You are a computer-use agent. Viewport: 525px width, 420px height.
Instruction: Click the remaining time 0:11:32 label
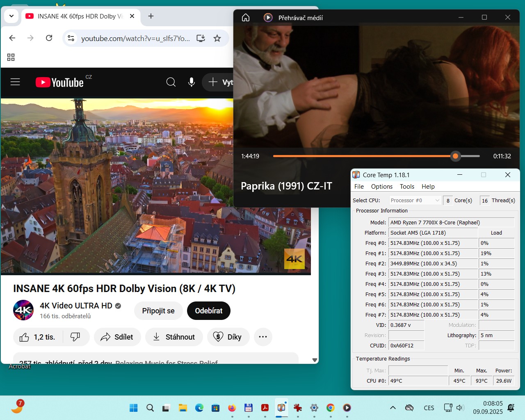tap(502, 156)
